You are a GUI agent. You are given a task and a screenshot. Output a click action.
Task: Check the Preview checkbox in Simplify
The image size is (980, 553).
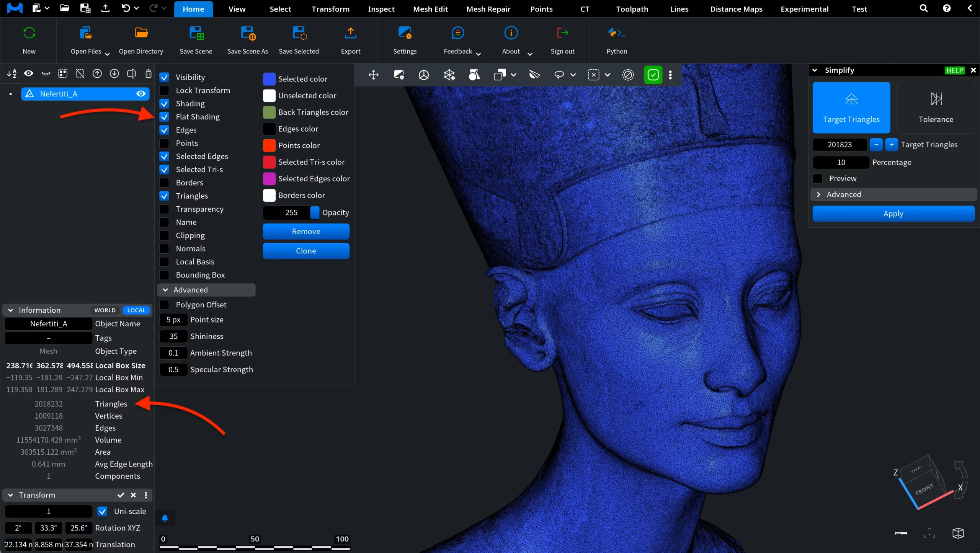click(x=818, y=178)
